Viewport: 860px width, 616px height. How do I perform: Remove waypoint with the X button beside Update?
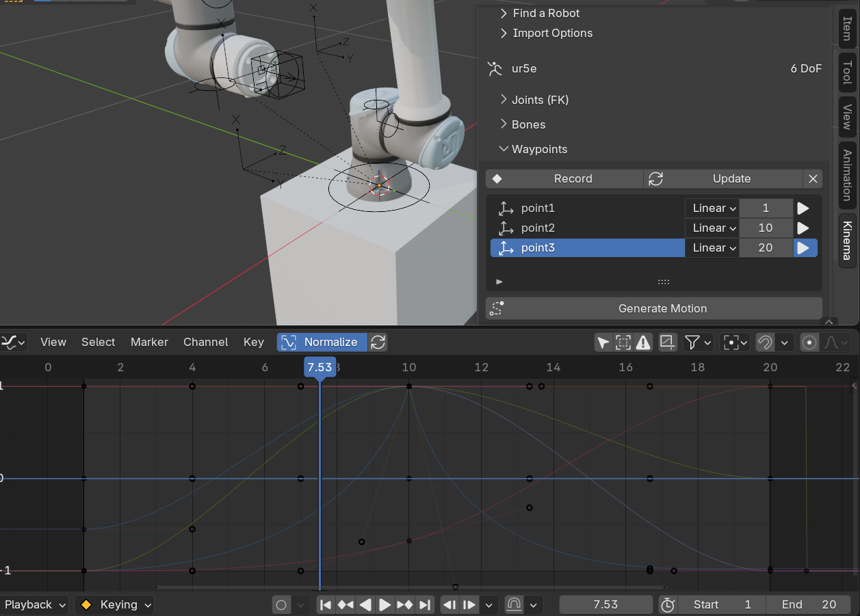coord(813,178)
